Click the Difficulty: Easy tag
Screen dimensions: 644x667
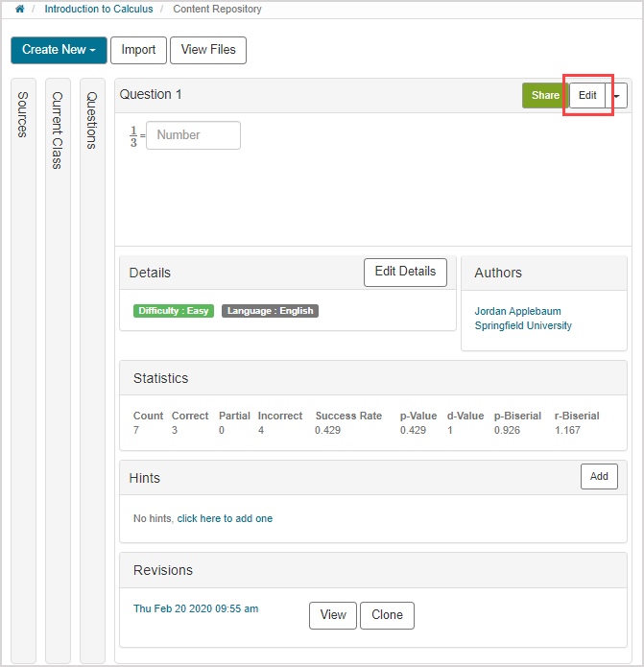click(x=174, y=311)
